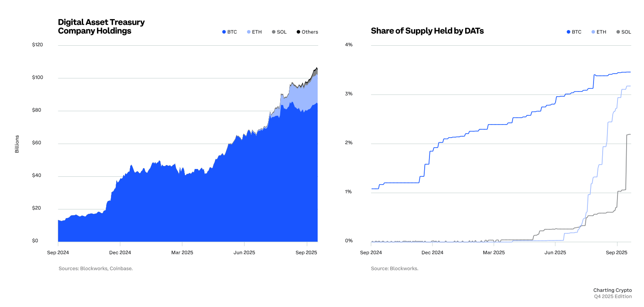Click the ETH legend dot in Holdings chart

tap(248, 32)
